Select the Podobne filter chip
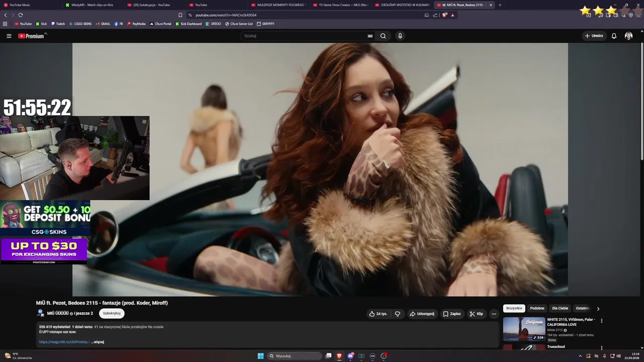Screen dimensions: 644x362 (x=537, y=308)
